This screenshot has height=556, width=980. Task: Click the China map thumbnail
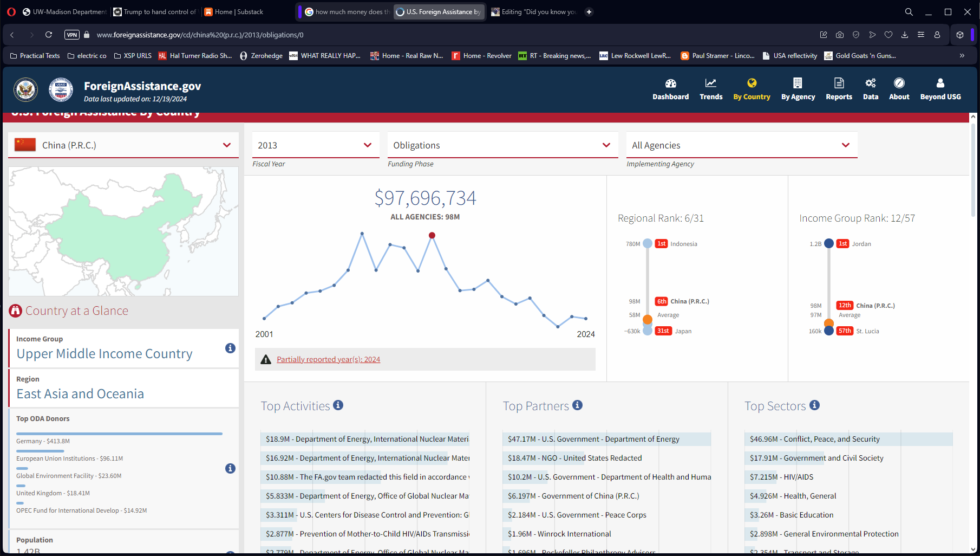click(123, 231)
